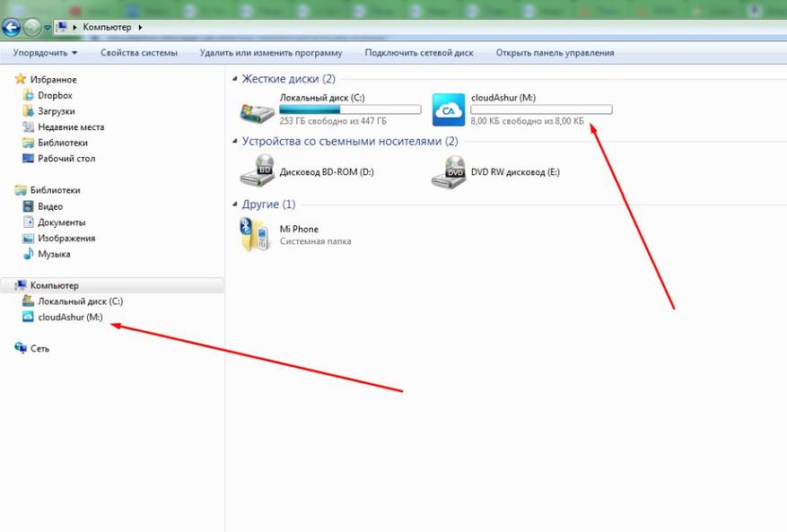Viewport: 787px width, 532px height.
Task: Open the Видео library
Action: click(x=50, y=206)
